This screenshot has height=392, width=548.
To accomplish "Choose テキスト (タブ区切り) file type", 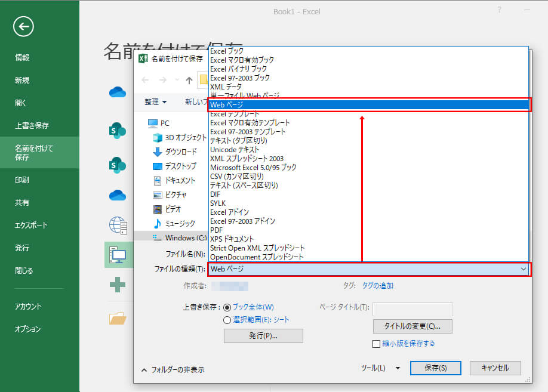I will [x=239, y=140].
